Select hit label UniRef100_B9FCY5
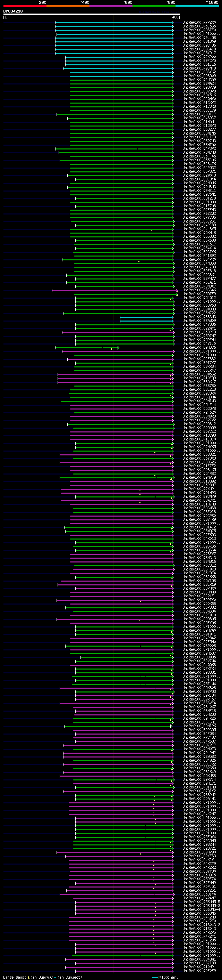Viewport: 222px width, 980px height. 199,60
